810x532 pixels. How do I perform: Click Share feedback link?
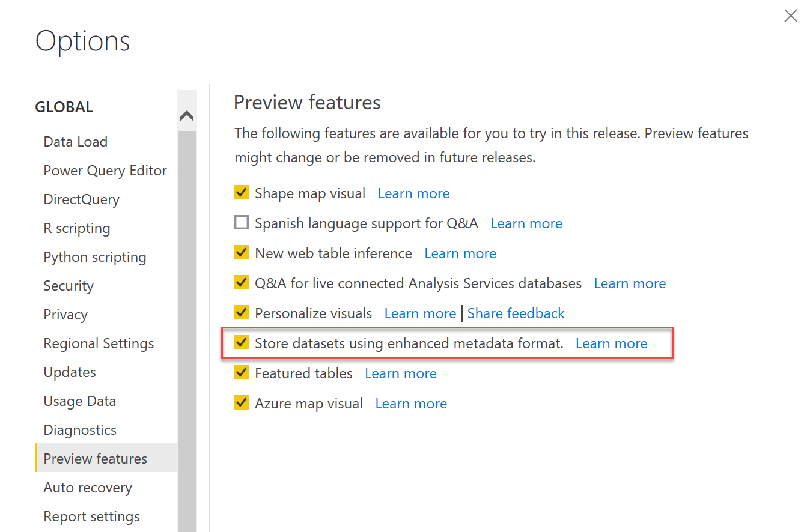(x=516, y=313)
